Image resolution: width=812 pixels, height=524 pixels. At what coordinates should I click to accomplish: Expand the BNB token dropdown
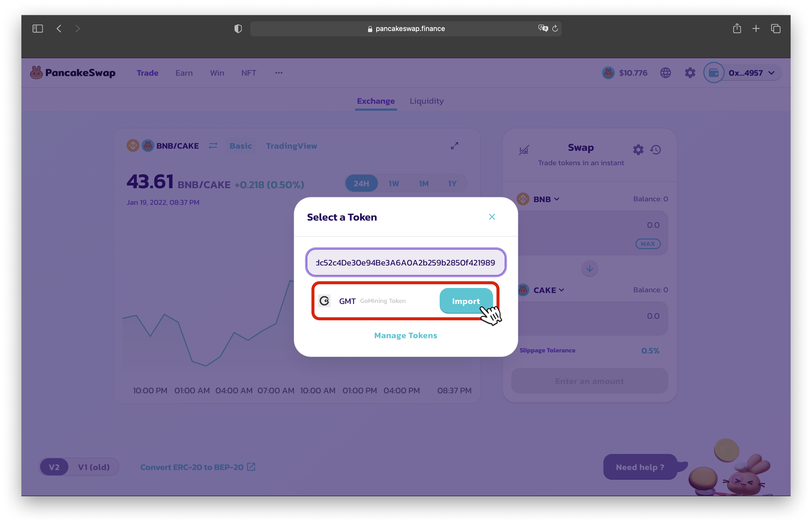pos(546,199)
